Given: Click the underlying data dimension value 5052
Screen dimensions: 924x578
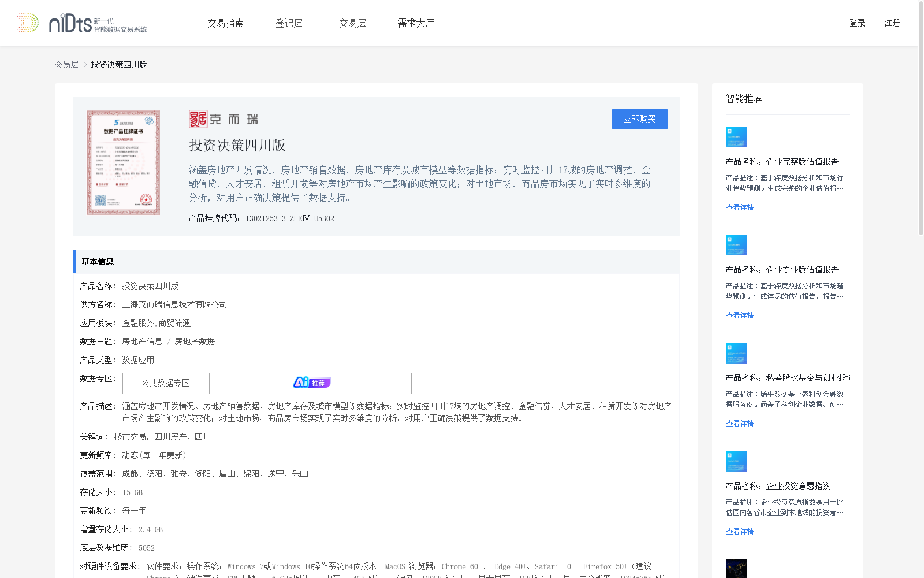Looking at the screenshot, I should coord(147,548).
